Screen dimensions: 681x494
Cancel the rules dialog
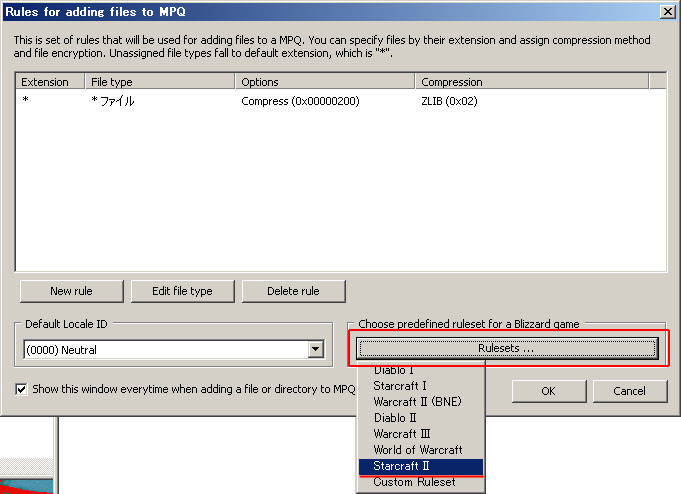click(x=629, y=391)
